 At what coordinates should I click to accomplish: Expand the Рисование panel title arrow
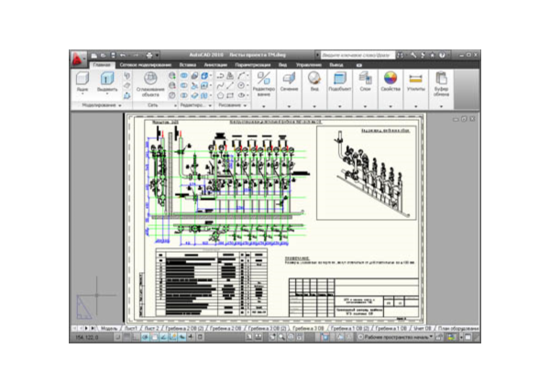(245, 105)
